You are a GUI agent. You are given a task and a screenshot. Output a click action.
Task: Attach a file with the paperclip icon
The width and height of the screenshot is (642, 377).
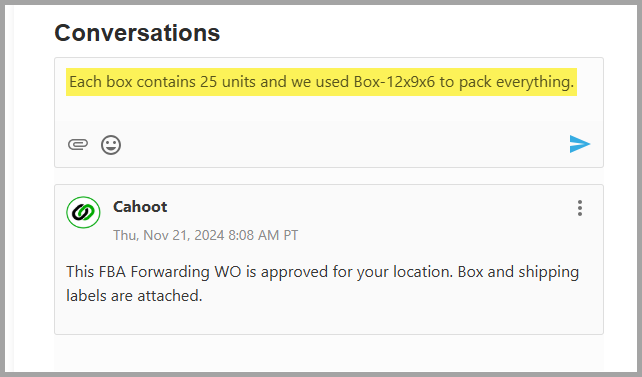(78, 144)
